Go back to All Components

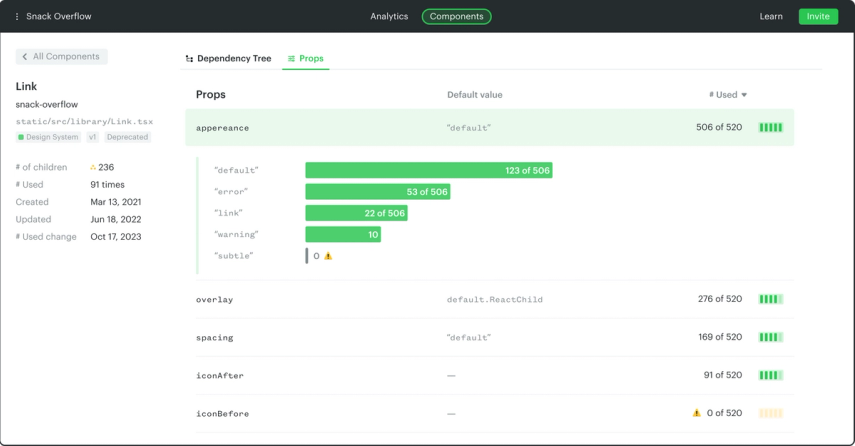click(x=62, y=57)
